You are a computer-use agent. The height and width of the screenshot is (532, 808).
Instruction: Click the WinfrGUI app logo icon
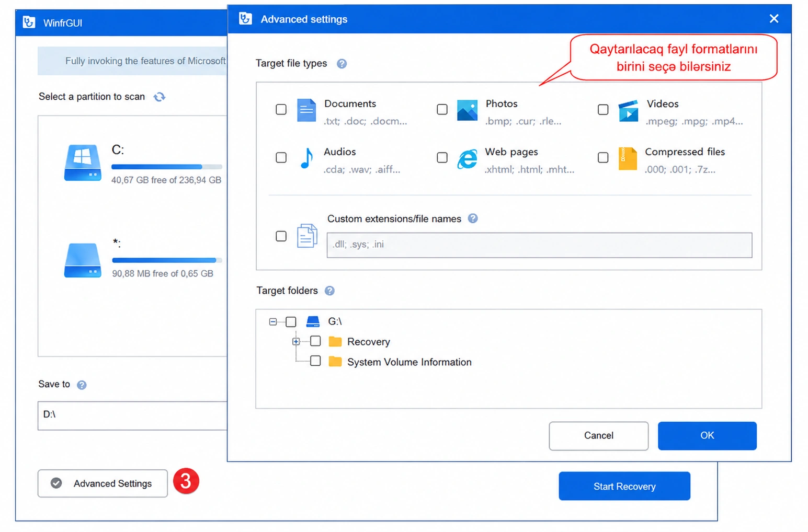(29, 22)
